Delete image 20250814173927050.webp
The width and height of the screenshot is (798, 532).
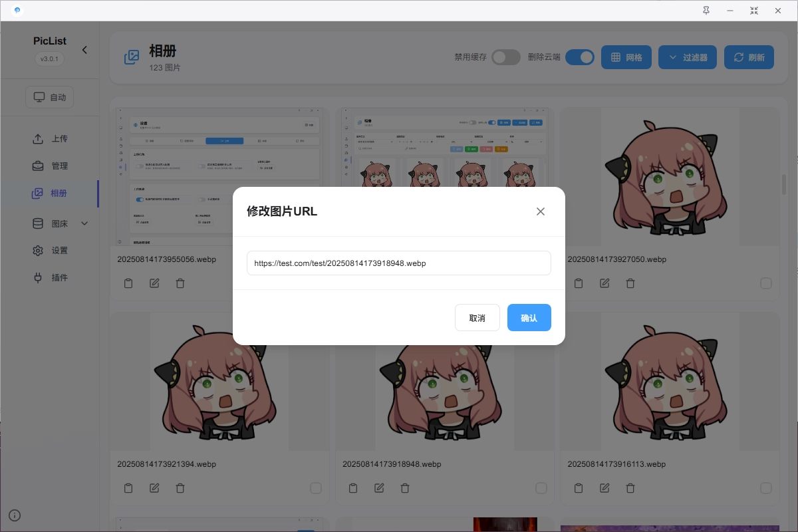pos(630,283)
